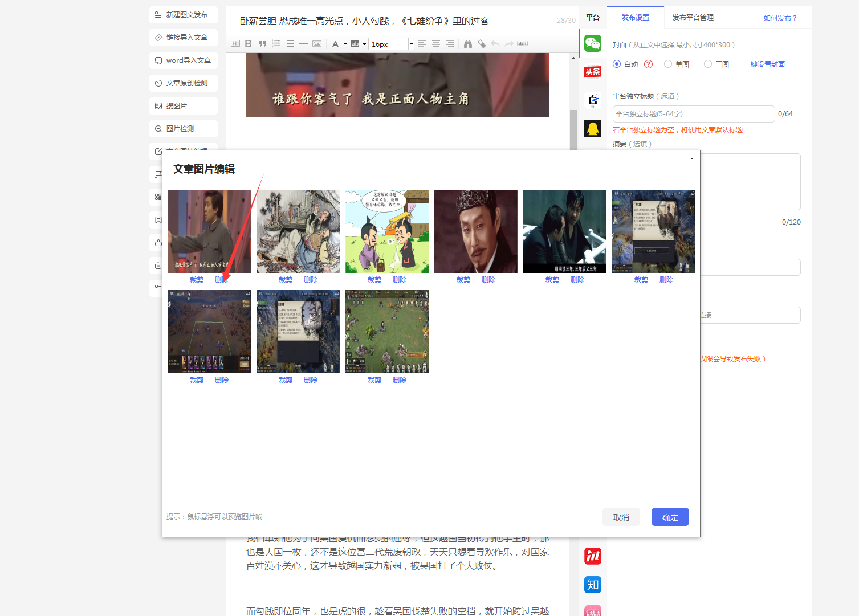Viewport: 859px width, 616px height.
Task: Select the Zhihu platform icon
Action: pyautogui.click(x=593, y=585)
